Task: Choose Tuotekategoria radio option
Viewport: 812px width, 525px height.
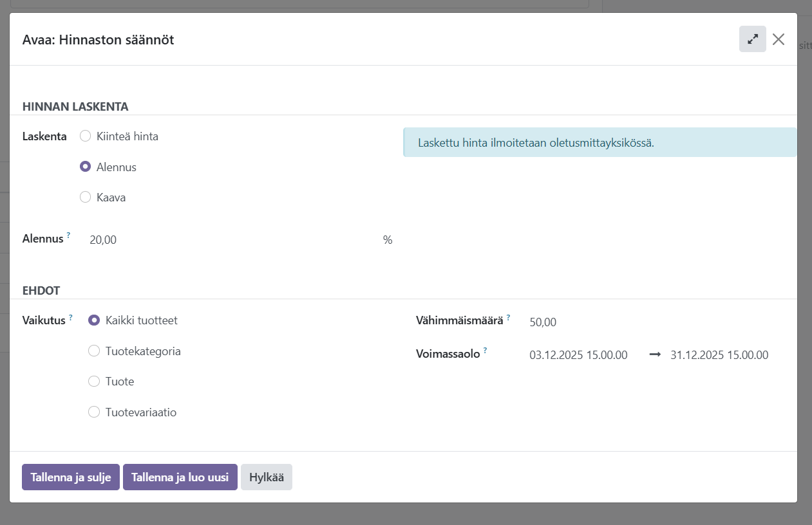Action: (94, 351)
